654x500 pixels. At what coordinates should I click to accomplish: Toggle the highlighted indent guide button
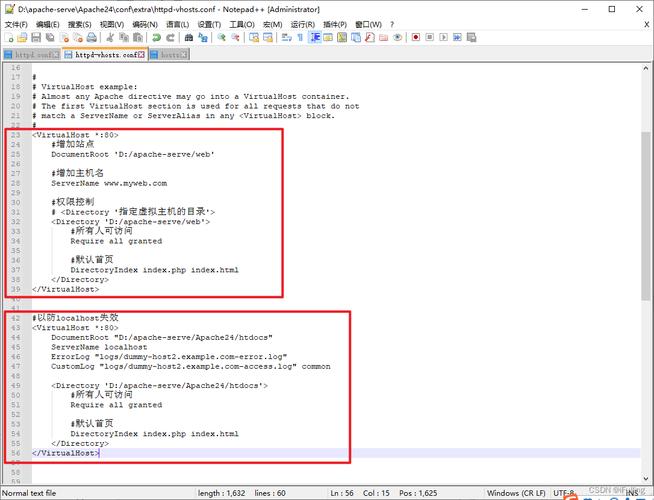[x=314, y=38]
